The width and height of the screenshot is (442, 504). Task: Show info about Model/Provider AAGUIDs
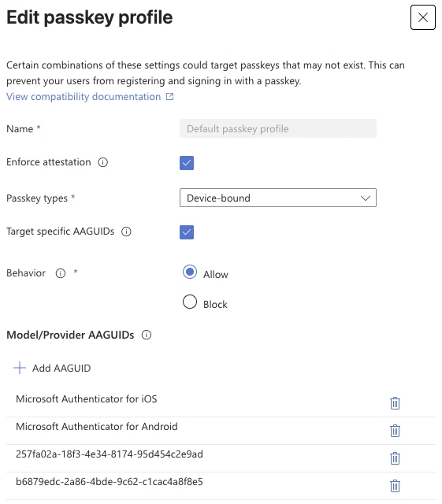tap(147, 335)
